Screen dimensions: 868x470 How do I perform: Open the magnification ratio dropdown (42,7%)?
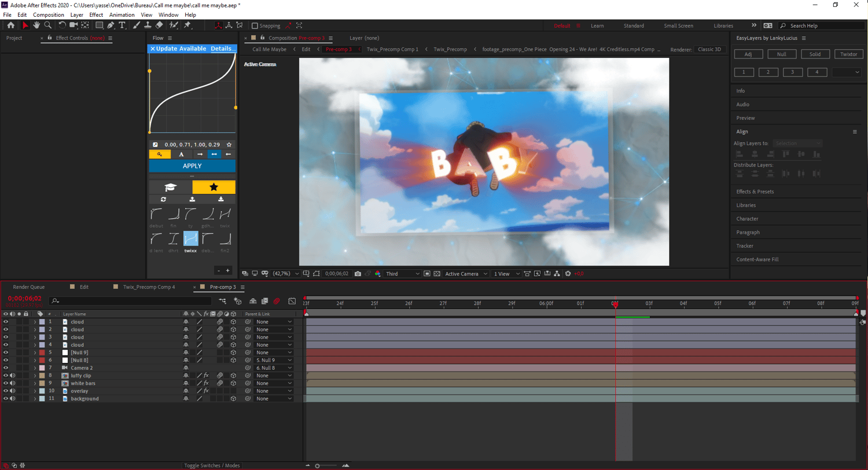(286, 274)
